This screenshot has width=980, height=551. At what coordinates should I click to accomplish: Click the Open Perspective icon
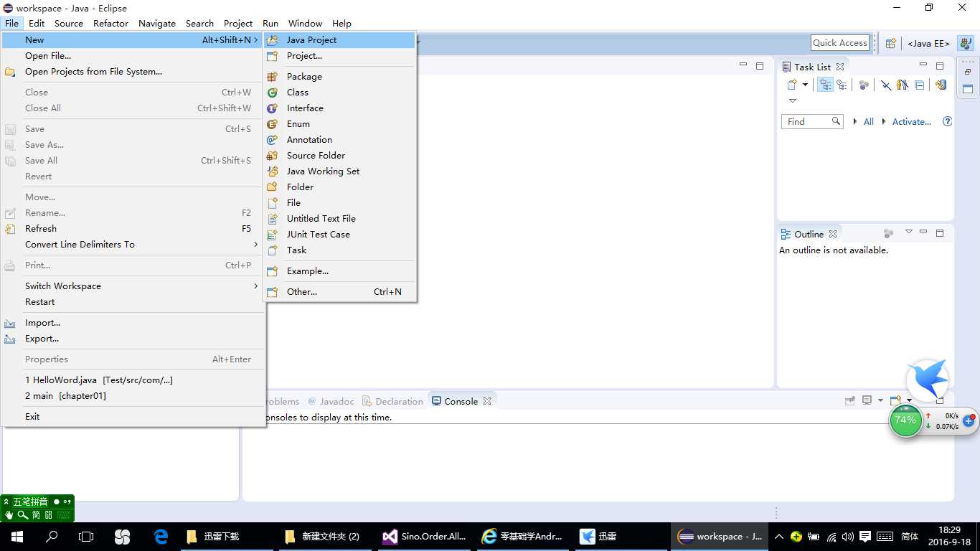click(890, 43)
